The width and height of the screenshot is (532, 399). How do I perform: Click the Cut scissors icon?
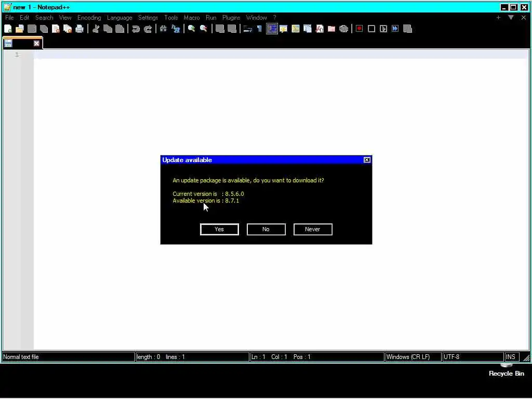tap(96, 29)
